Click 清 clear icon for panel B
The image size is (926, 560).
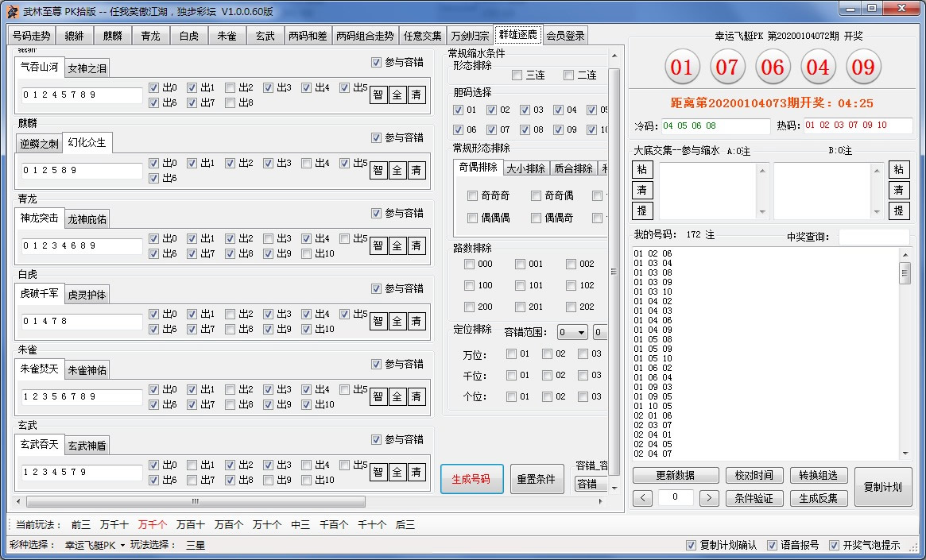pyautogui.click(x=899, y=190)
